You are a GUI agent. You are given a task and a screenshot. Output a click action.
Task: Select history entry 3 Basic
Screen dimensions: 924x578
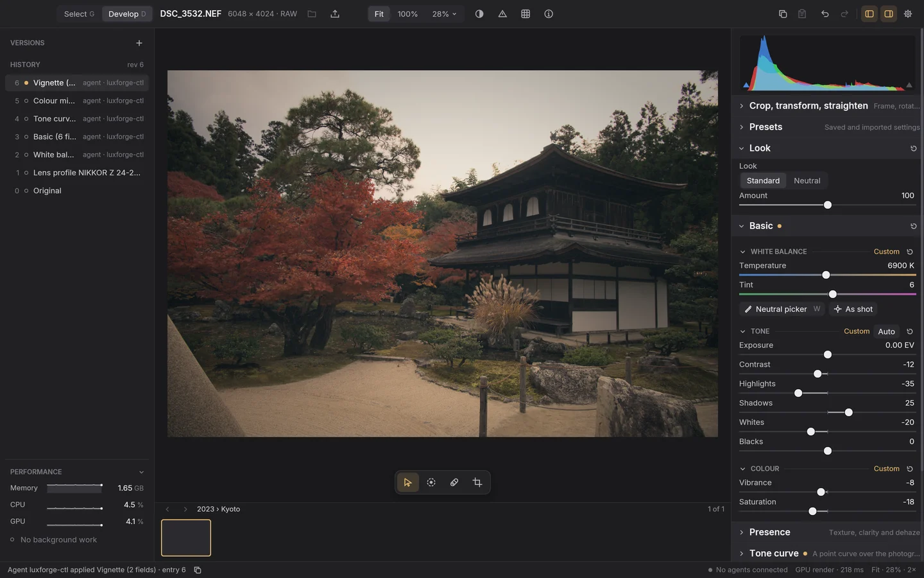77,137
